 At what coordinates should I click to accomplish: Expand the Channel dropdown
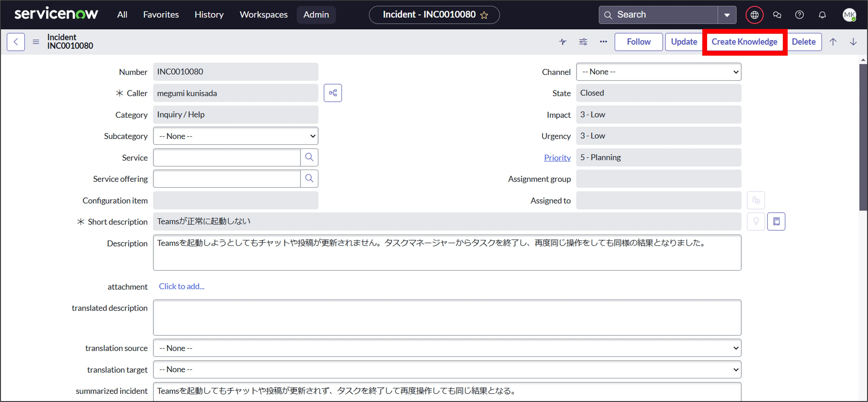(x=658, y=72)
